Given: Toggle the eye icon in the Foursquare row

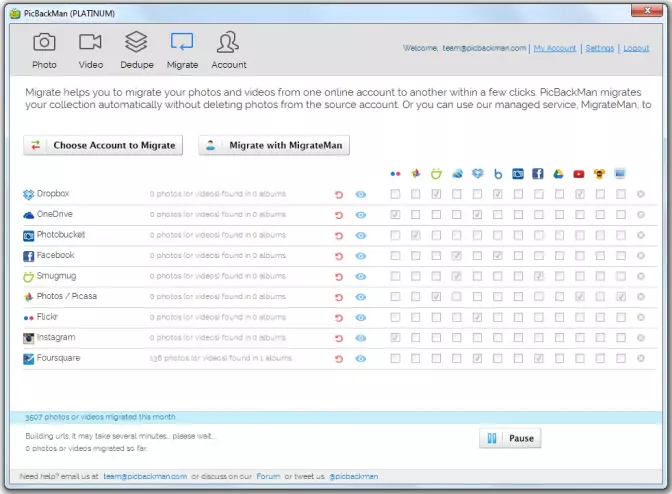Looking at the screenshot, I should pyautogui.click(x=361, y=359).
